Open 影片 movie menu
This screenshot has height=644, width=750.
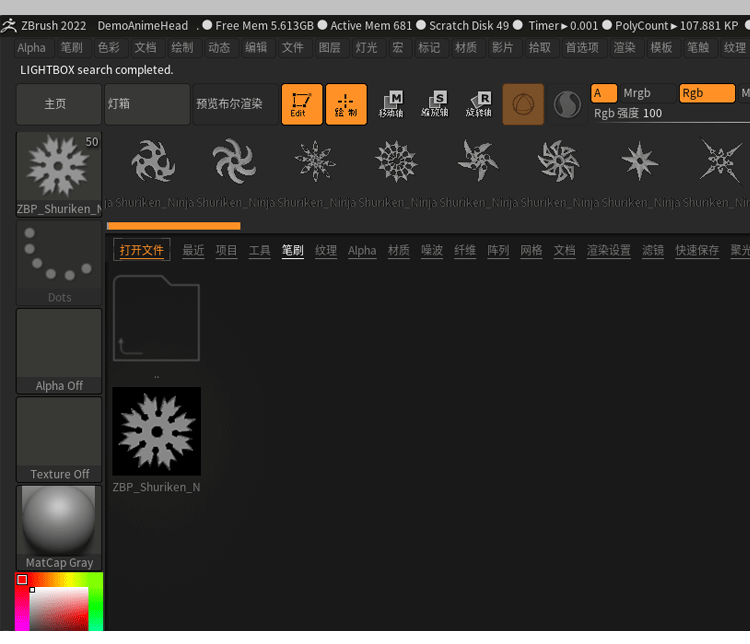coord(503,48)
